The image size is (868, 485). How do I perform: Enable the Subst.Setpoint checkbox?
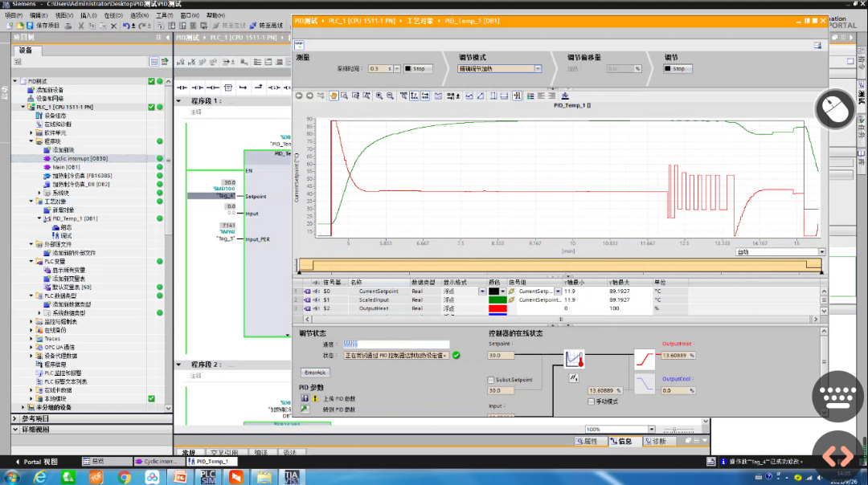[490, 380]
